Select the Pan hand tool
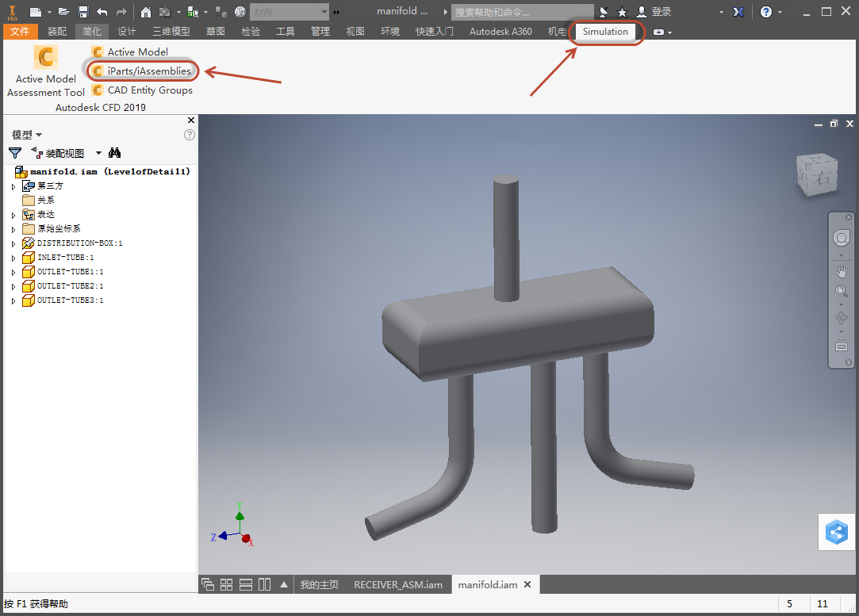 tap(842, 271)
